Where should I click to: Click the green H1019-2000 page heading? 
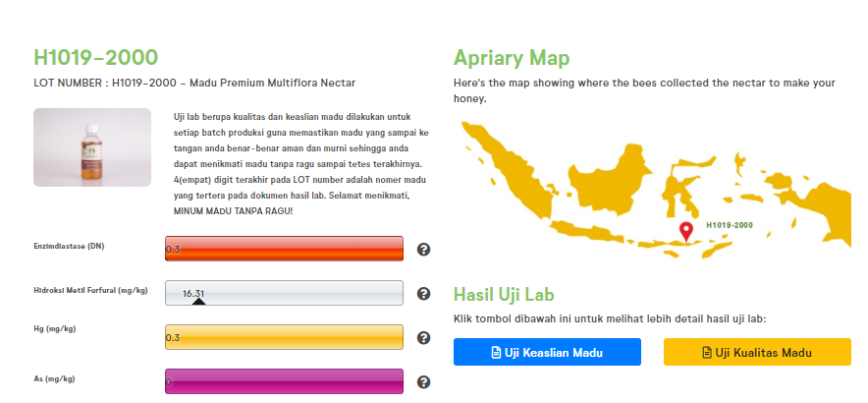(x=95, y=57)
